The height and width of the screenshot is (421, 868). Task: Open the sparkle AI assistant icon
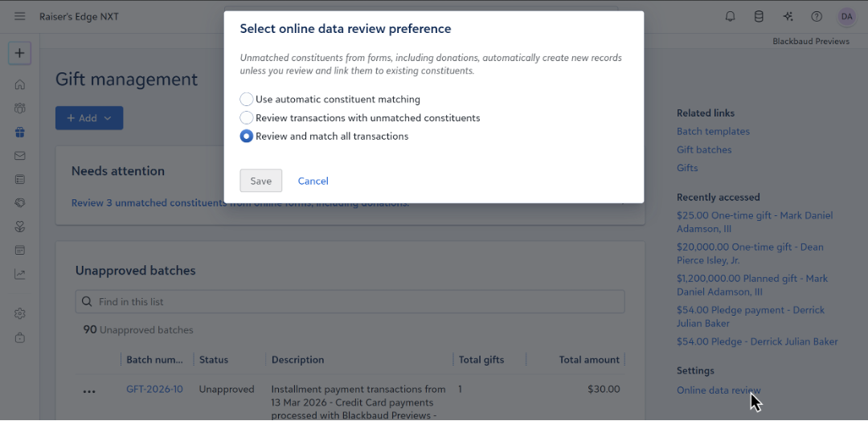click(x=788, y=17)
